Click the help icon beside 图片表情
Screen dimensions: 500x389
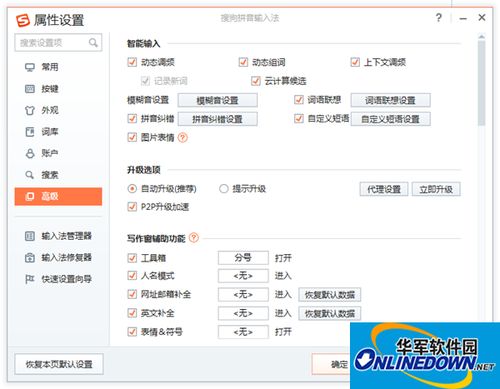point(183,137)
